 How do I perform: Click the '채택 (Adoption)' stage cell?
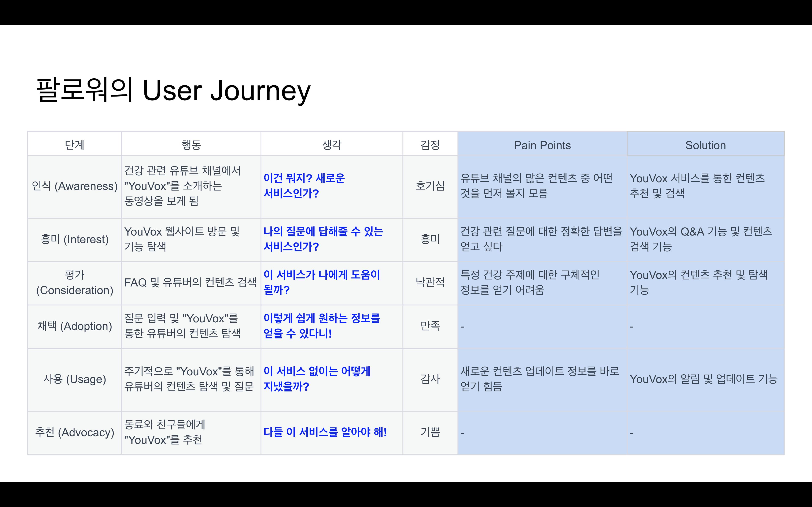pyautogui.click(x=74, y=326)
